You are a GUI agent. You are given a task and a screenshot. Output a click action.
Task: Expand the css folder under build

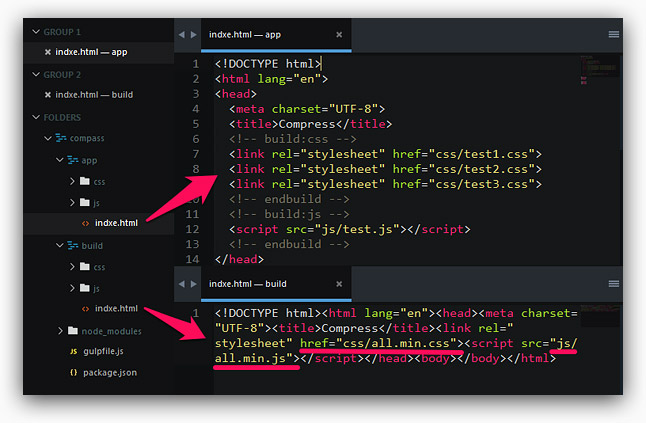point(72,267)
